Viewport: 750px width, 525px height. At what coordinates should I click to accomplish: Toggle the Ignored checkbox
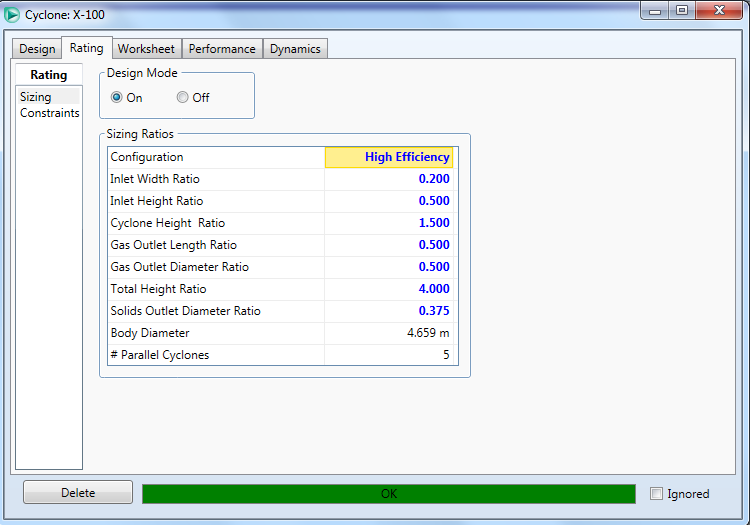656,494
